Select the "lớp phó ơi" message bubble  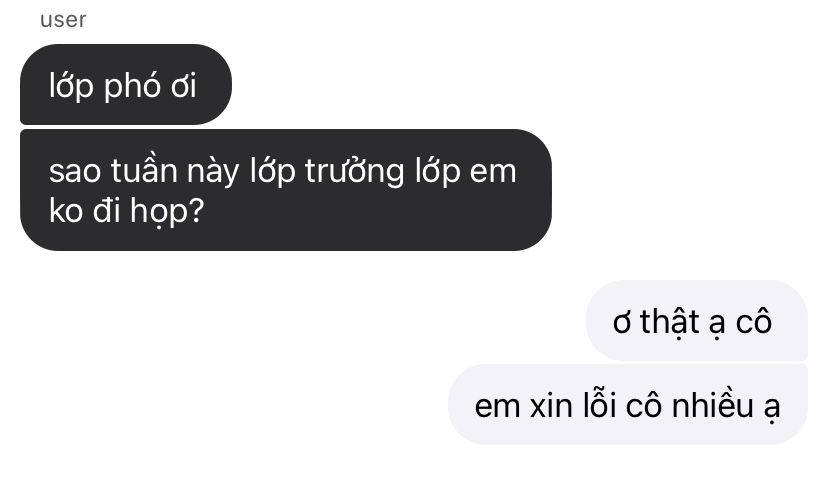(126, 84)
